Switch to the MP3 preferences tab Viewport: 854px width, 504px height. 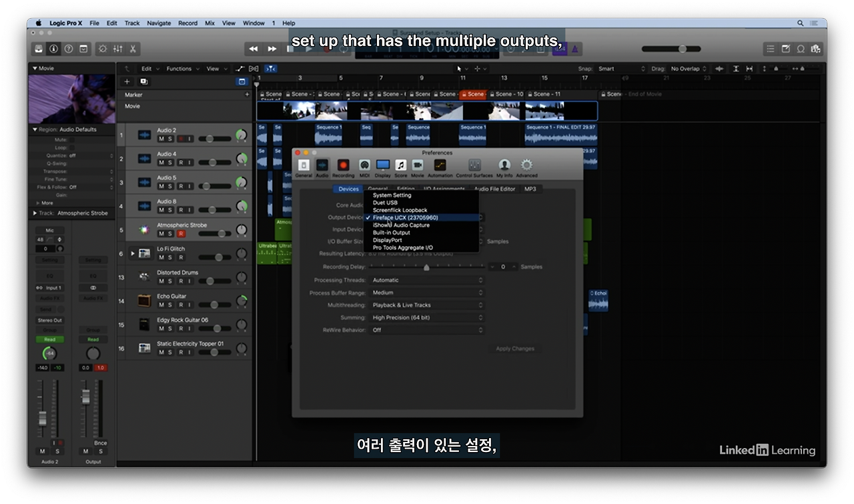point(530,189)
